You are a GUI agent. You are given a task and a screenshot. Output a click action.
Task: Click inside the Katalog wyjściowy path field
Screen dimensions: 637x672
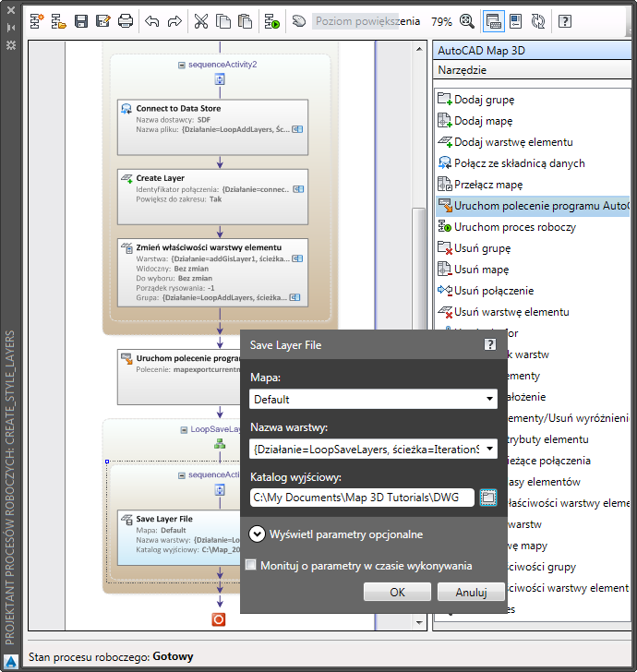click(362, 498)
